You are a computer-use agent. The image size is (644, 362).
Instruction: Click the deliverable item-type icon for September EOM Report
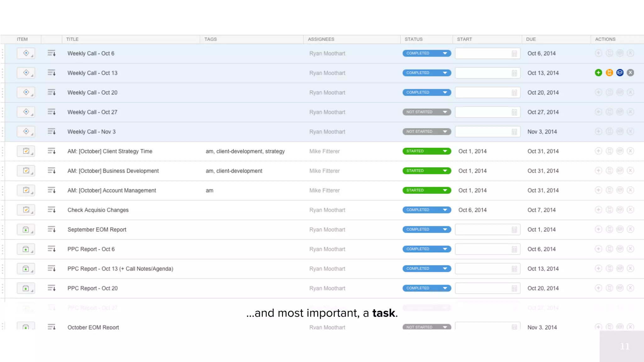26,229
